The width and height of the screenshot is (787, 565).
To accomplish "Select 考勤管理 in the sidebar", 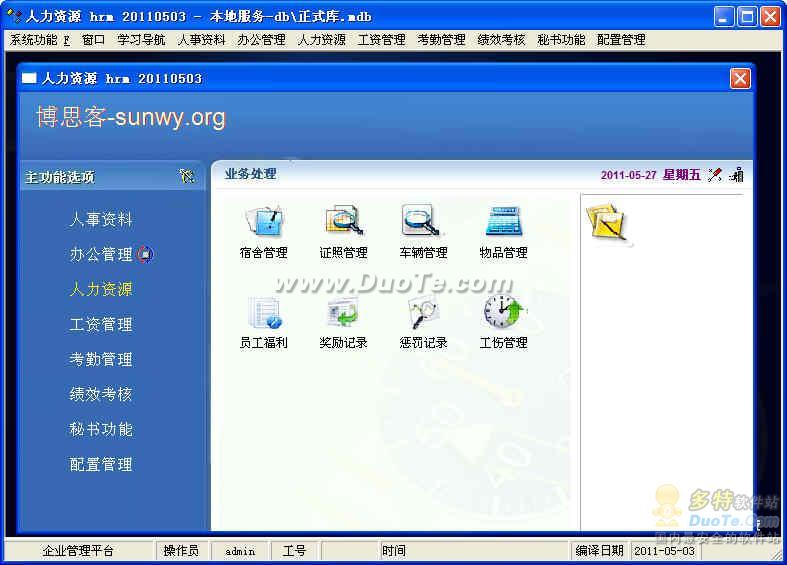I will [x=101, y=359].
